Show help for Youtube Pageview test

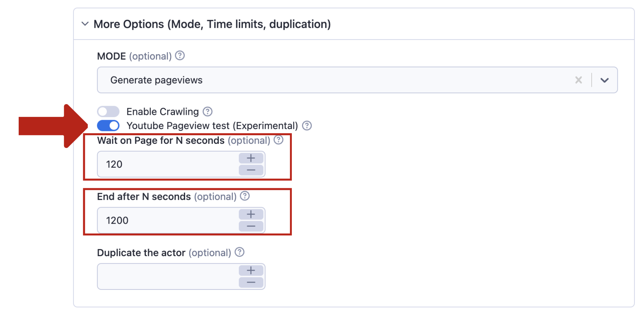pos(307,126)
